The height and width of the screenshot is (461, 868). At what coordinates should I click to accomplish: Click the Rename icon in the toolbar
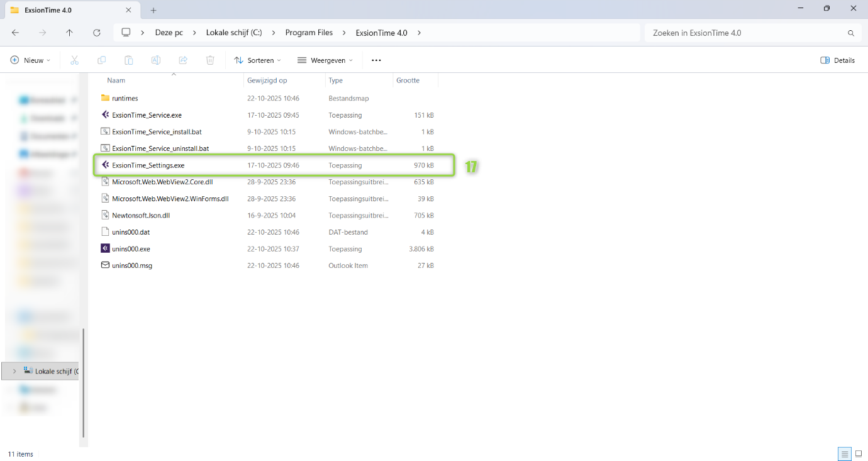tap(155, 60)
